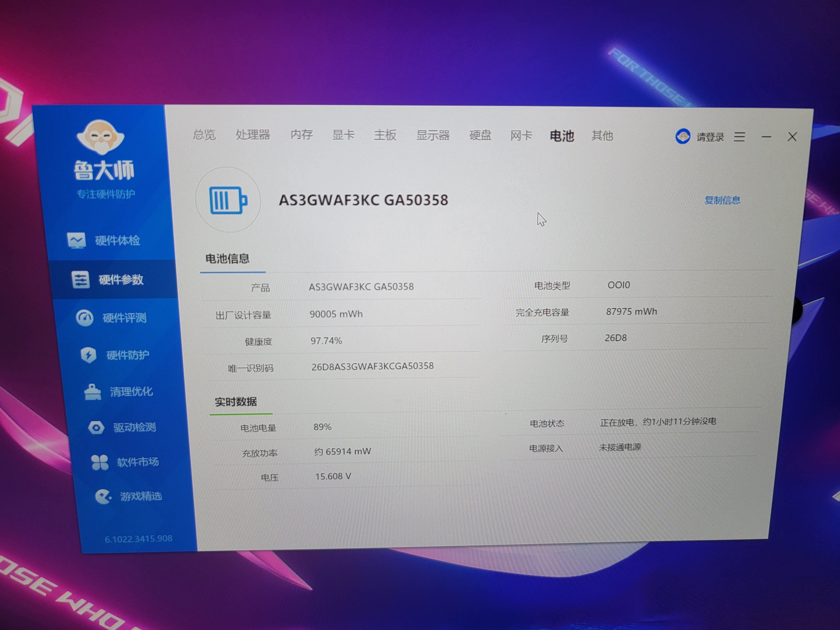
Task: Go to 清理优化 in sidebar
Action: pos(131,391)
